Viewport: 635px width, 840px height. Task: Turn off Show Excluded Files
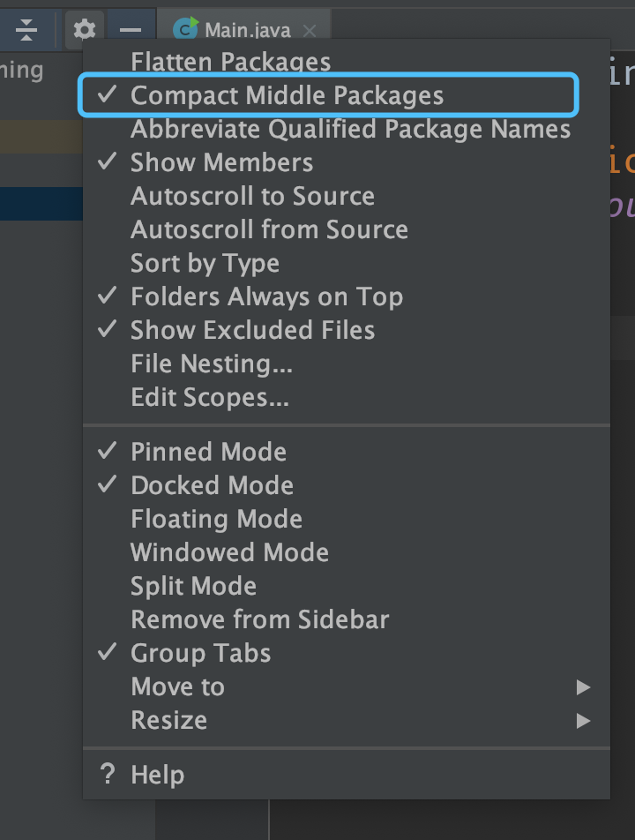pyautogui.click(x=252, y=330)
